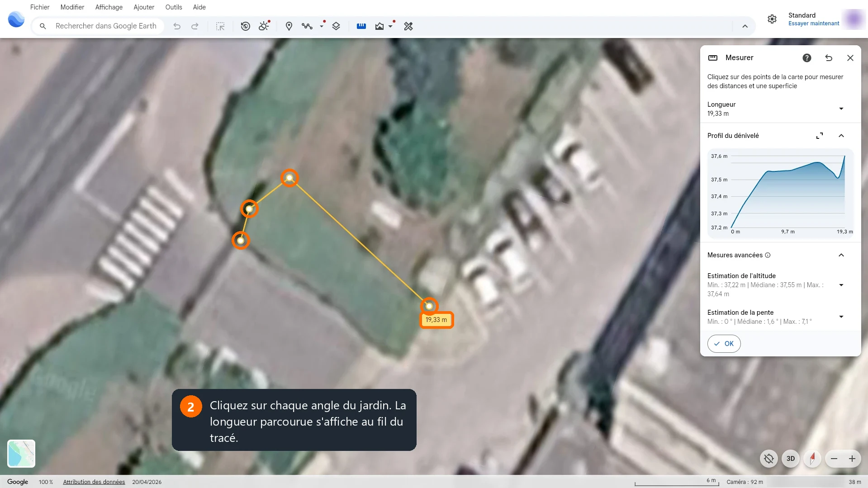Open the Outils menu
The height and width of the screenshot is (488, 868).
[x=174, y=7]
